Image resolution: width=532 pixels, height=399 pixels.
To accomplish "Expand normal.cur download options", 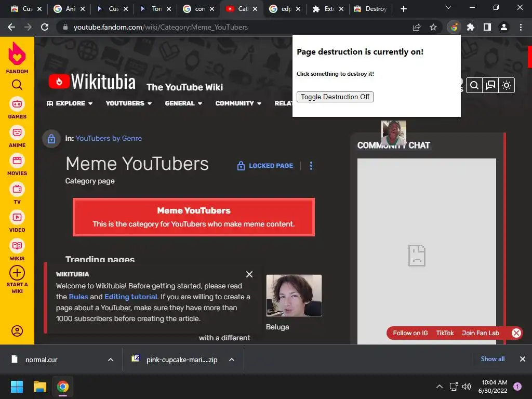I will (111, 360).
